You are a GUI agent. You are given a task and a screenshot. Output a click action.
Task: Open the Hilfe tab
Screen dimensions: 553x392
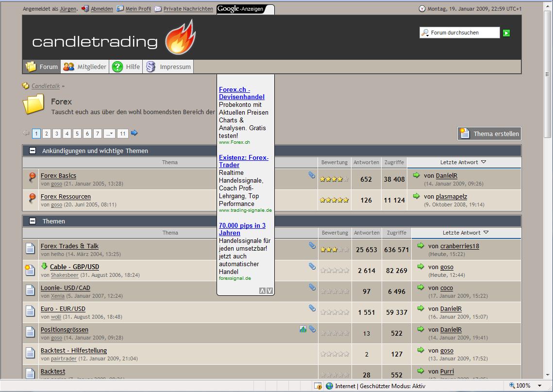coord(126,67)
